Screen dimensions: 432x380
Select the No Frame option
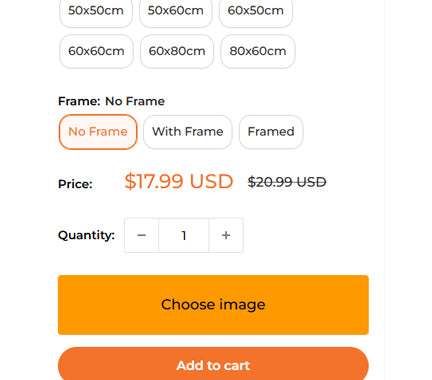click(98, 132)
